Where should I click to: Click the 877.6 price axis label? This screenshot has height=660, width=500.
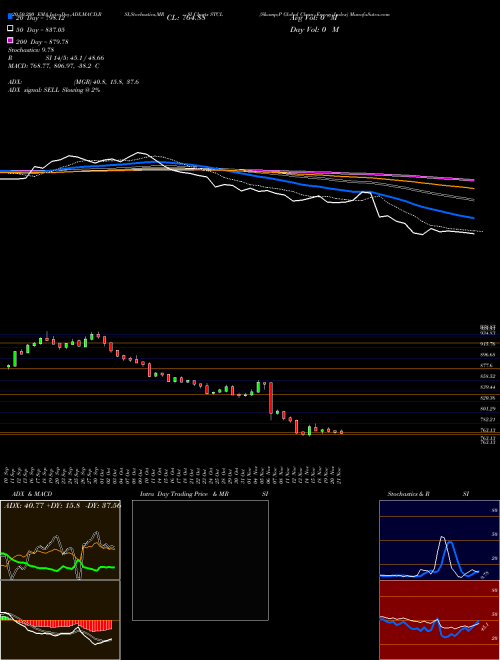[x=488, y=365]
